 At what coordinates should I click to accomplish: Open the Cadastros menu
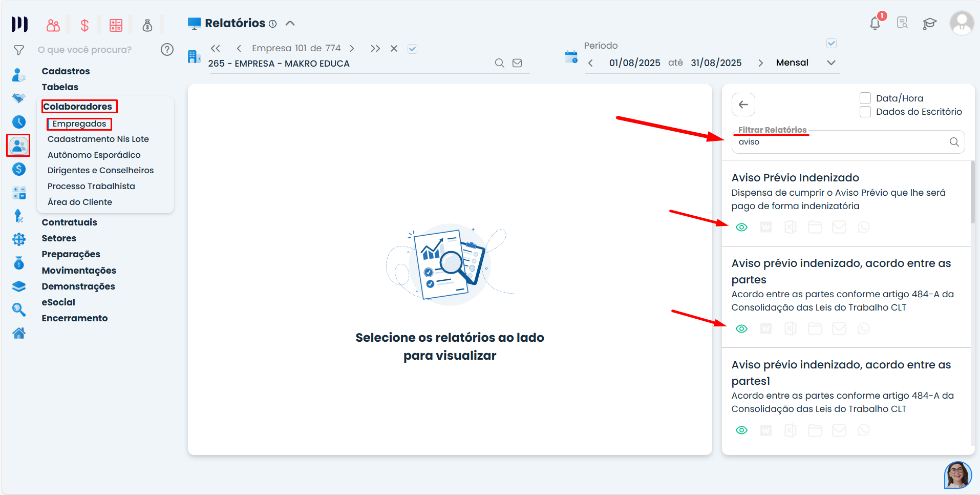click(x=66, y=71)
